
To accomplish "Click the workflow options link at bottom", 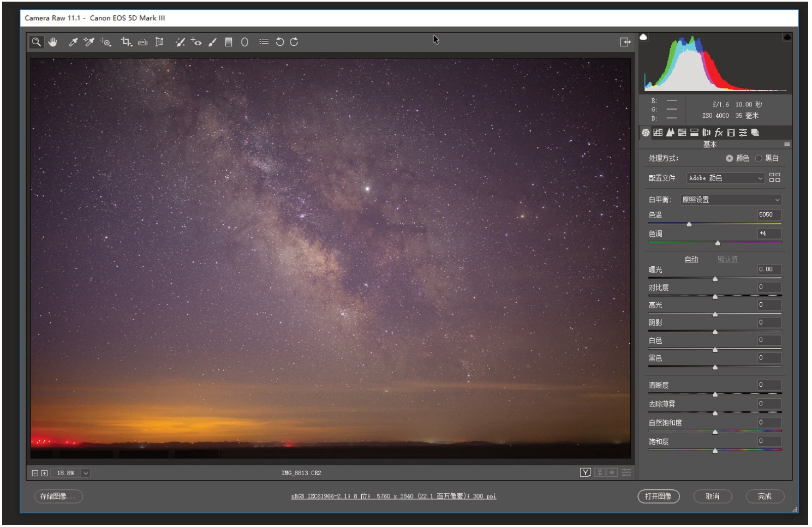I will pyautogui.click(x=393, y=496).
